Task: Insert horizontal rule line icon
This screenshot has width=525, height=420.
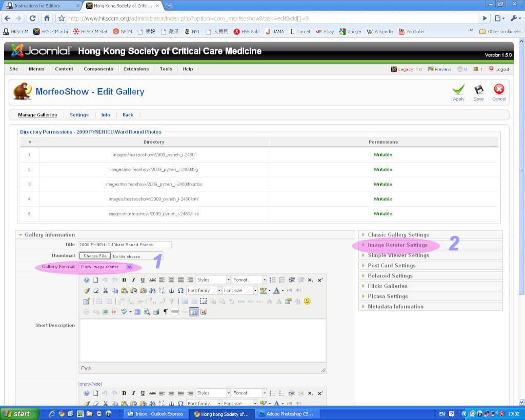Action: click(x=184, y=312)
